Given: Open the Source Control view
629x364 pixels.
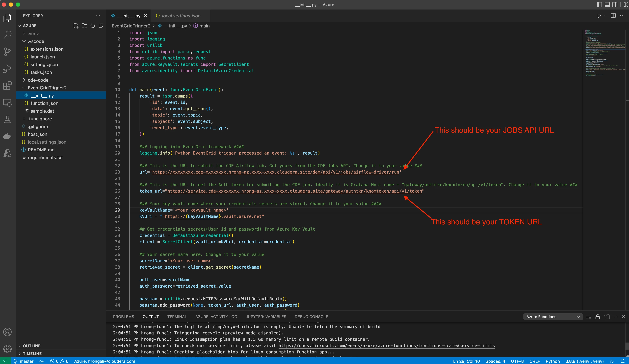Looking at the screenshot, I should click(7, 52).
